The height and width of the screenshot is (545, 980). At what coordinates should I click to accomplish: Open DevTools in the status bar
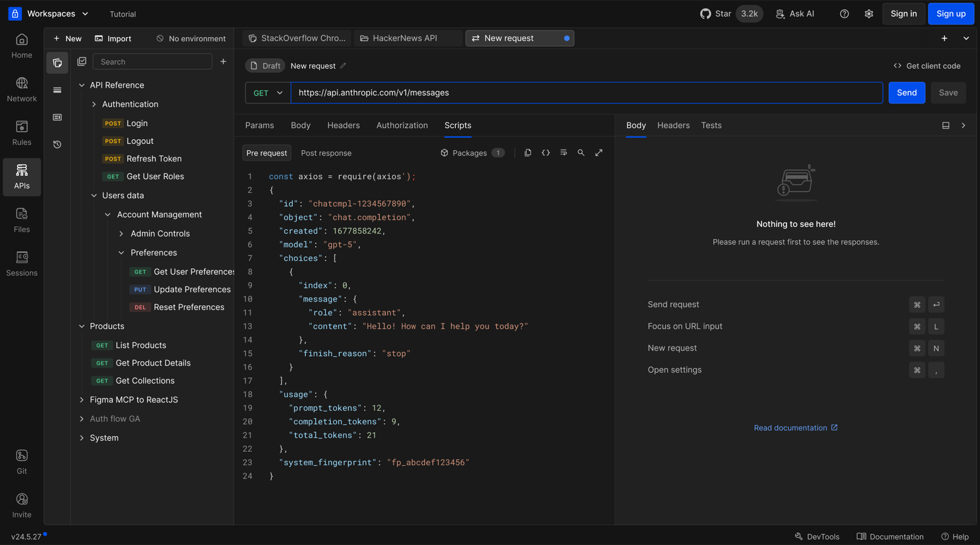(x=817, y=536)
